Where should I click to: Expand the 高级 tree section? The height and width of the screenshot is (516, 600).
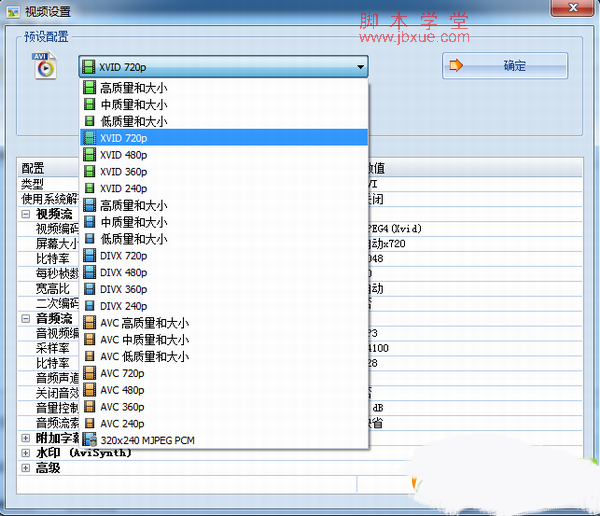click(25, 468)
